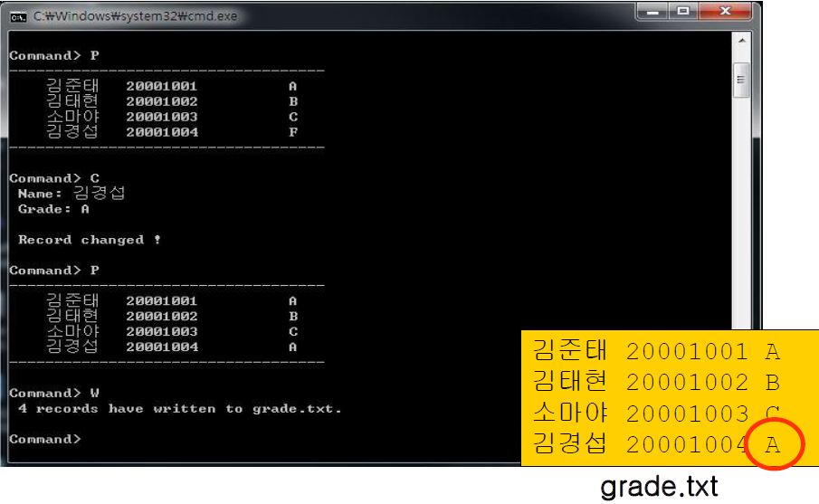The height and width of the screenshot is (504, 819).
Task: Click grade F in first listing
Action: [x=293, y=132]
